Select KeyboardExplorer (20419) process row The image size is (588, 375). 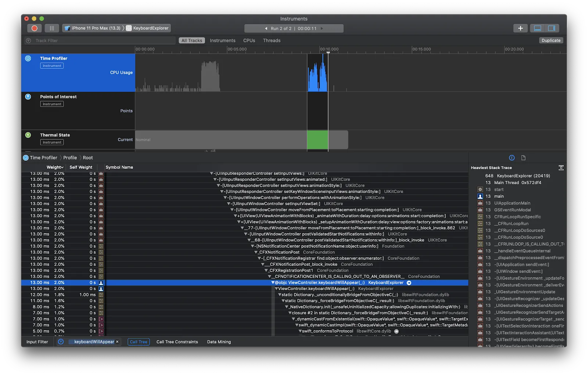point(523,176)
